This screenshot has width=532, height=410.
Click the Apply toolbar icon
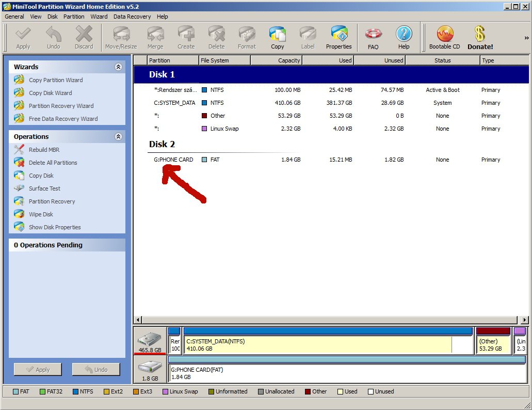pos(23,37)
